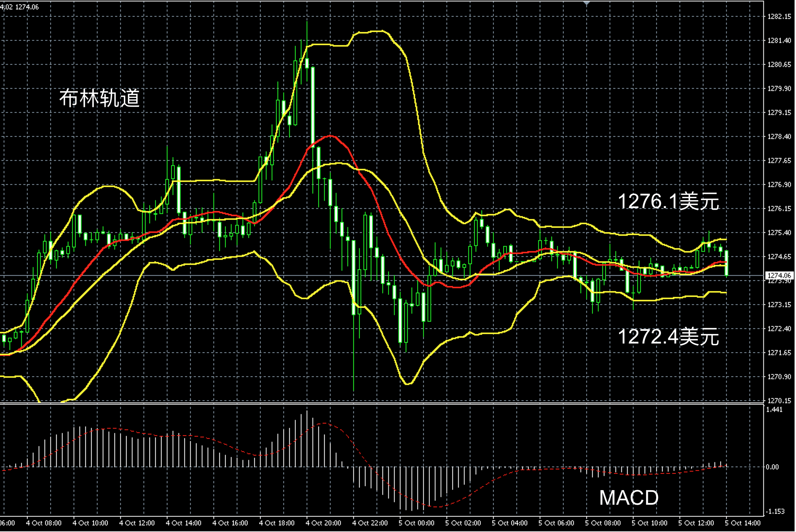Click the 5 Oct 00:00 time label

click(x=417, y=523)
